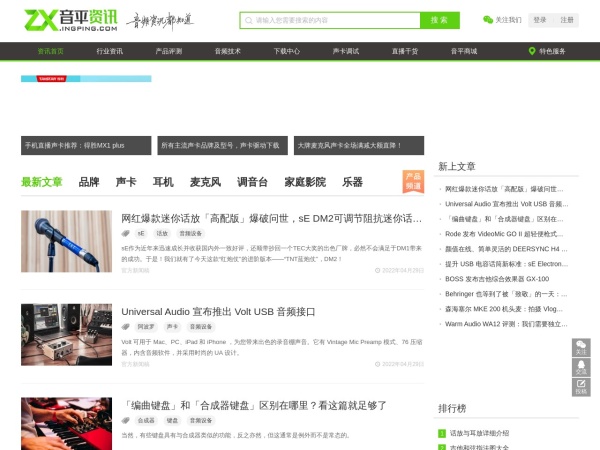600x450 pixels.
Task: Open sidebar link Behringer 也等到了被「致敬」
Action: point(506,294)
